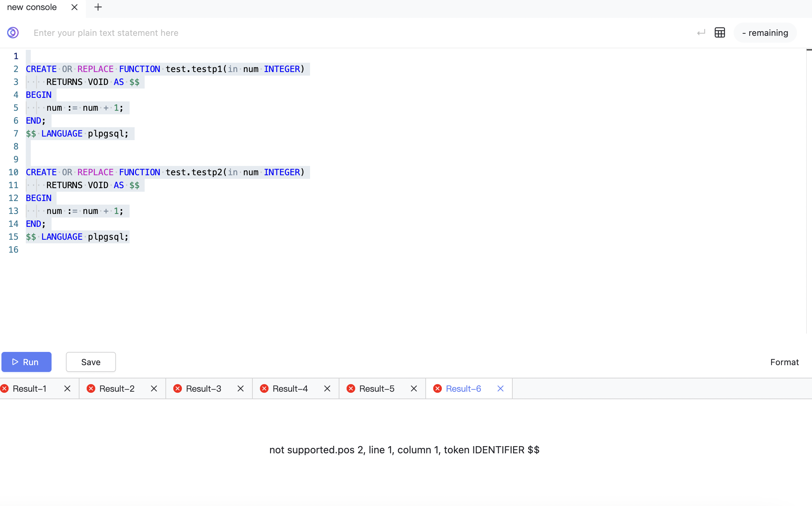
Task: Click the run play triangle icon
Action: [x=15, y=362]
